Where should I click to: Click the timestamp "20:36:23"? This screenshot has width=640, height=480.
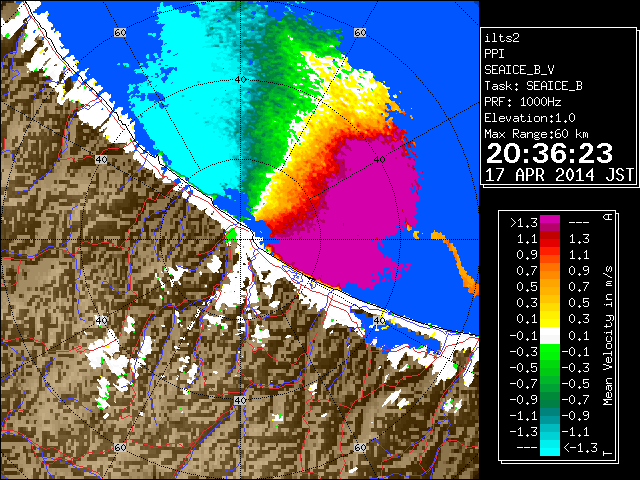[x=549, y=153]
